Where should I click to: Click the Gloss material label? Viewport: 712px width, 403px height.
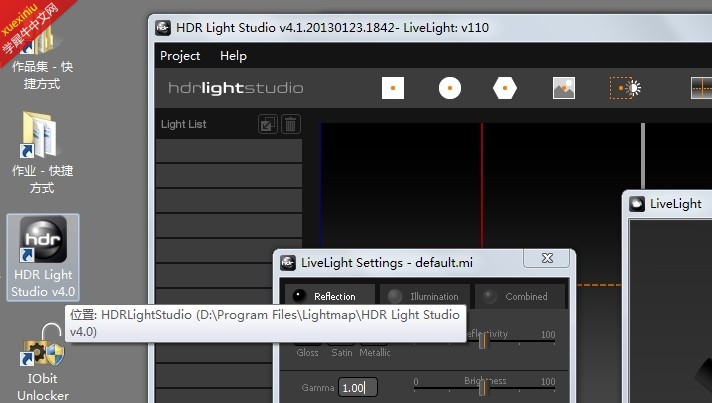pyautogui.click(x=307, y=353)
